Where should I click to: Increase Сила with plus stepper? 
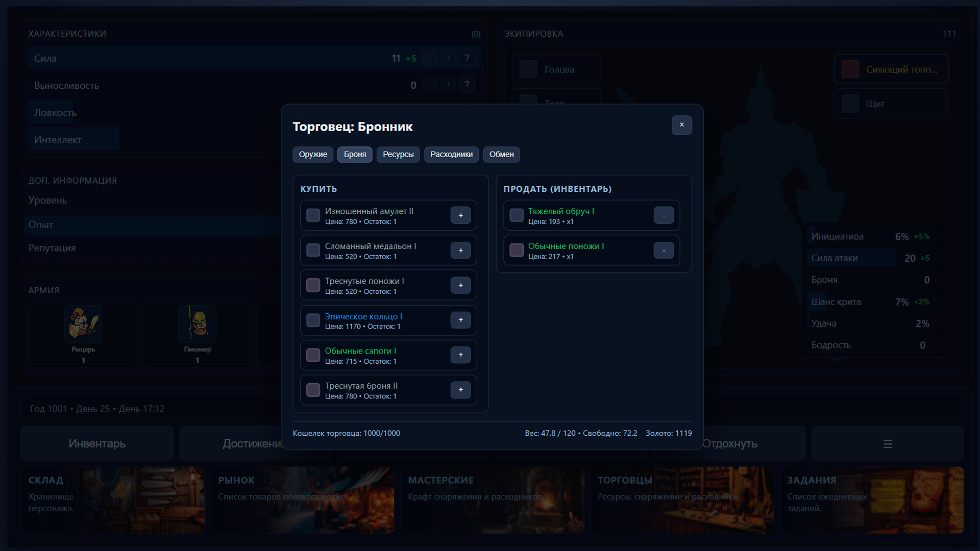click(x=449, y=58)
